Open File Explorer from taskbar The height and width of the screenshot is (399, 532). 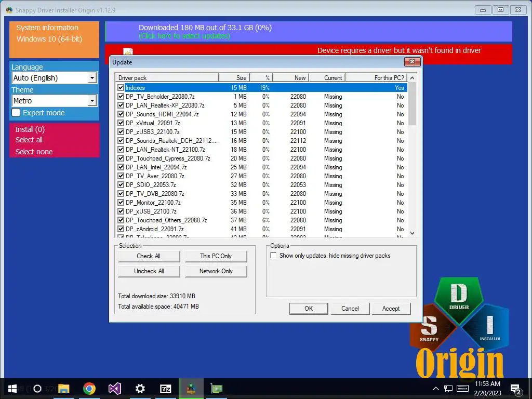[x=63, y=389]
